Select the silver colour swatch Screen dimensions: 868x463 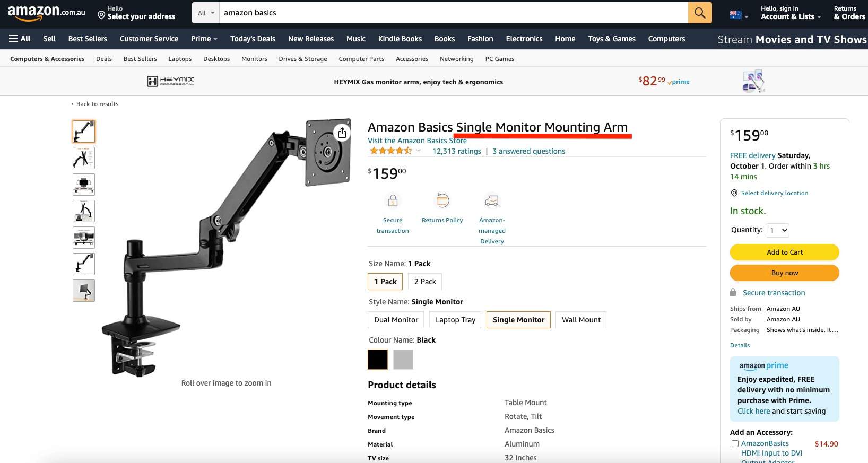click(403, 360)
